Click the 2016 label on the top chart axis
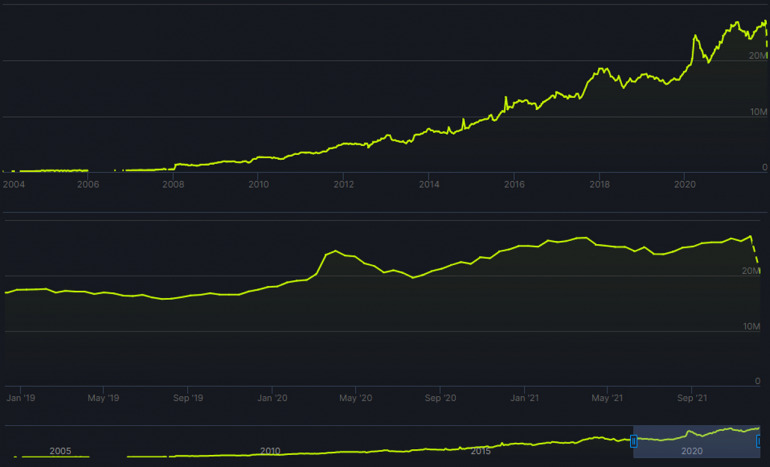Screen dimensions: 770x467 [x=514, y=185]
